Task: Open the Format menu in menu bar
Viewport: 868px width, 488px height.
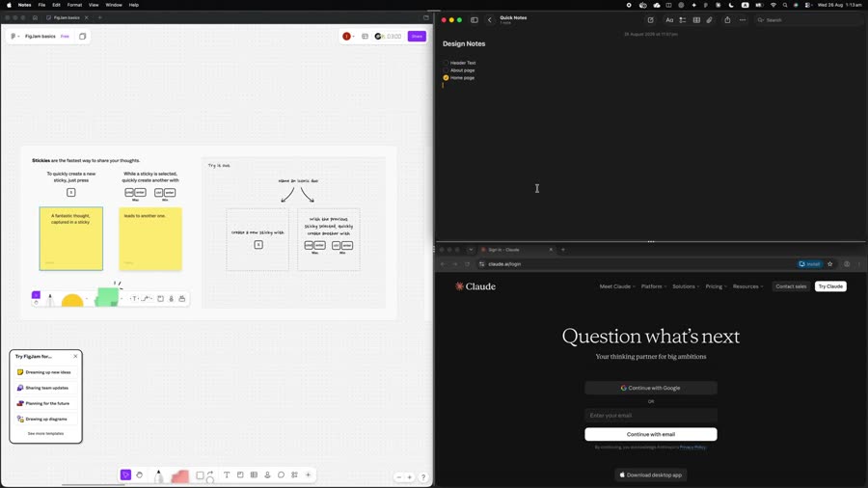Action: (x=74, y=5)
